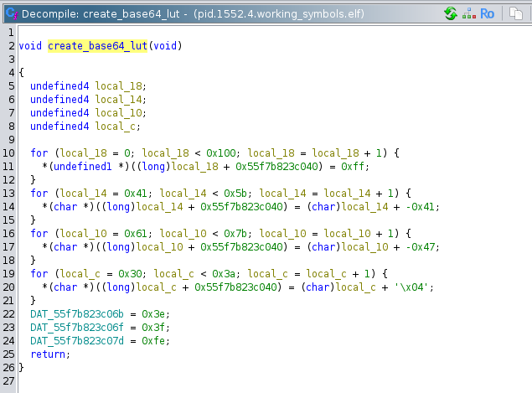The width and height of the screenshot is (532, 393).
Task: Click DAT_55f7b823c06b symbol
Action: point(77,314)
